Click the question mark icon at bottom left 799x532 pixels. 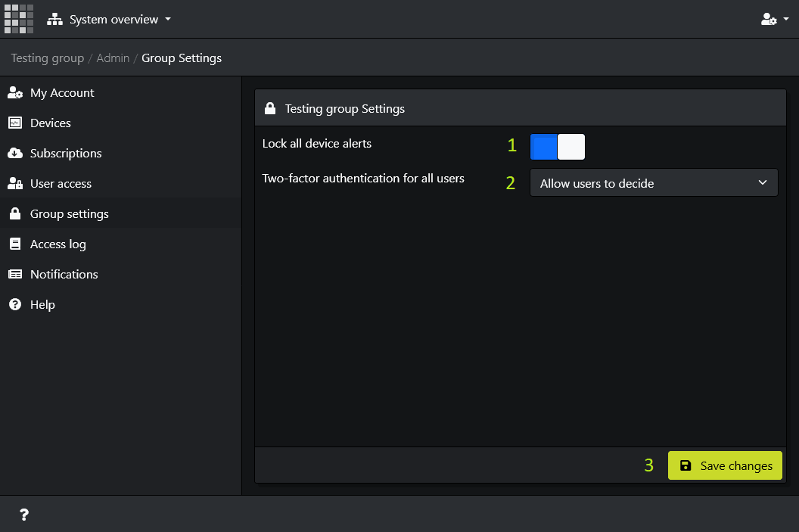23,515
